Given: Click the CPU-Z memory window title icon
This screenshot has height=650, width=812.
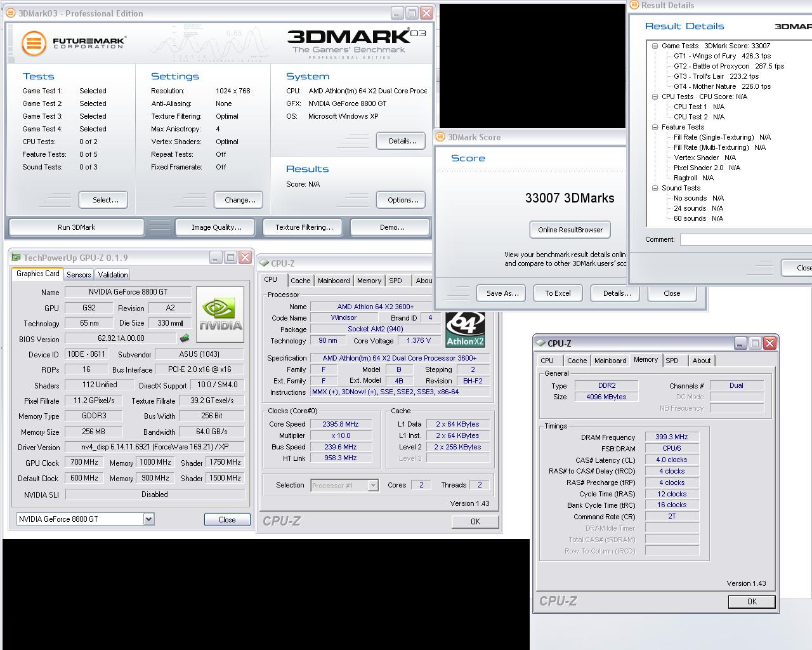Looking at the screenshot, I should (x=540, y=343).
